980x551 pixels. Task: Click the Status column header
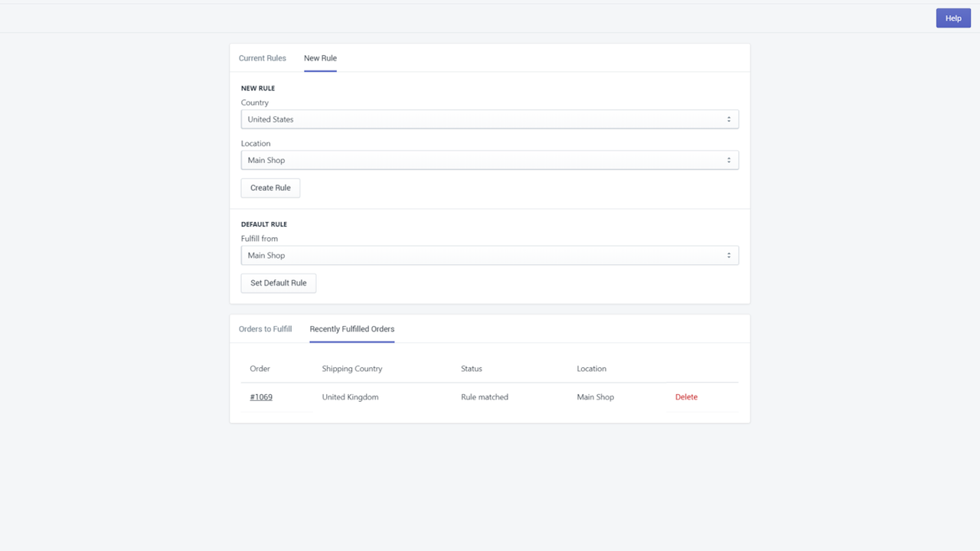coord(471,368)
